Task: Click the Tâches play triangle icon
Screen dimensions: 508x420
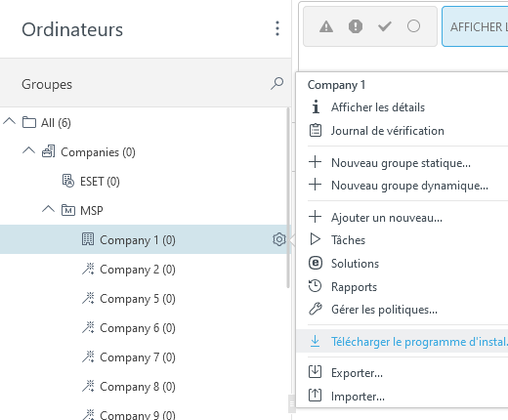Action: (316, 239)
